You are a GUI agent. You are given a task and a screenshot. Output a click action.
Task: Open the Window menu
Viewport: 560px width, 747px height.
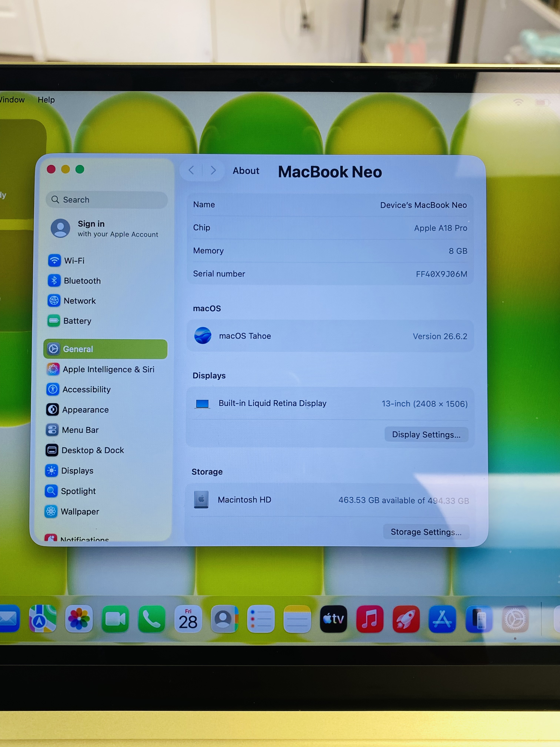pos(12,100)
